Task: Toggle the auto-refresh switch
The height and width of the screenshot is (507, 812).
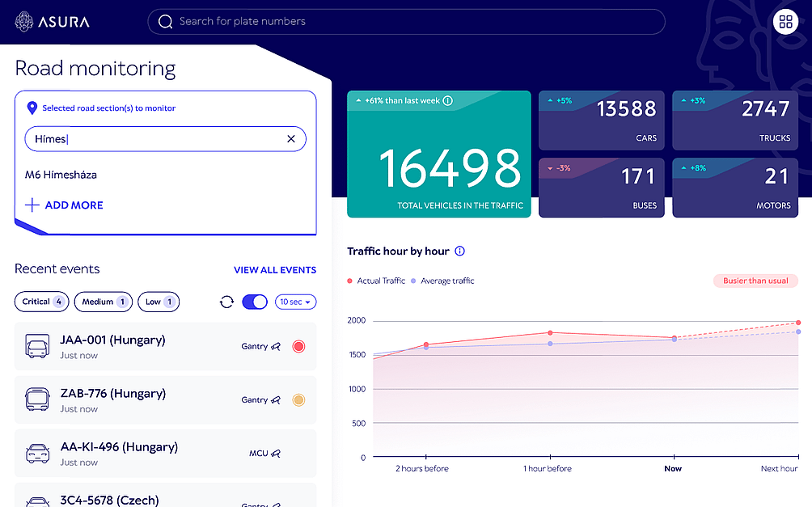Action: (x=255, y=302)
